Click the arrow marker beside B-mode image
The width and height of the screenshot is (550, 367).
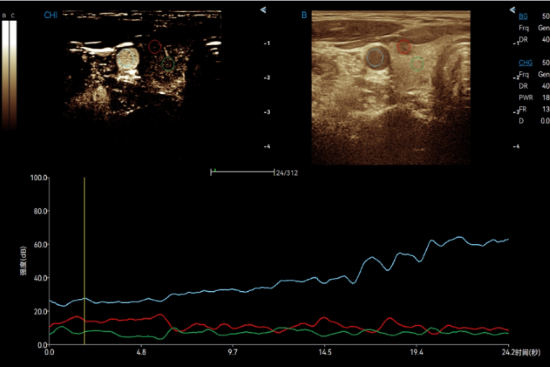[x=512, y=10]
